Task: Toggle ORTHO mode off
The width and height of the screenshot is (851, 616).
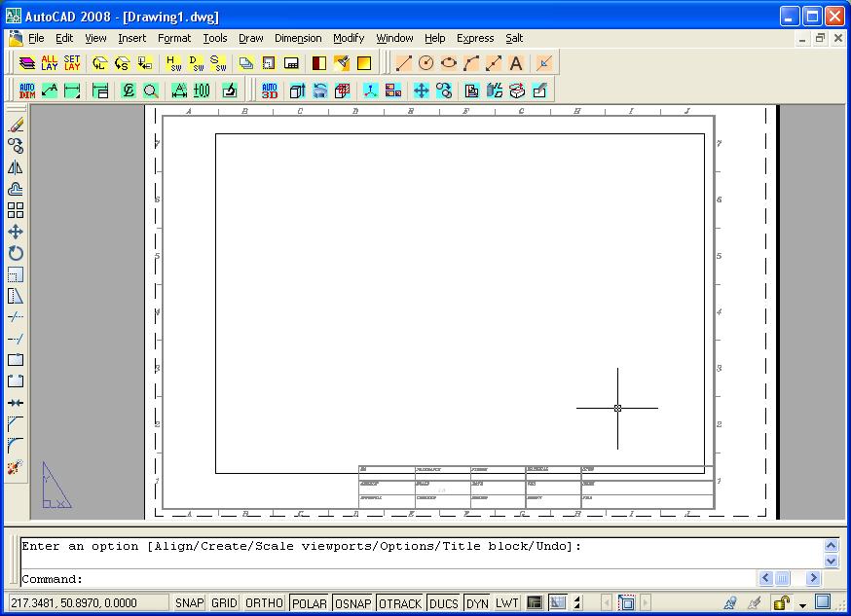Action: coord(263,602)
